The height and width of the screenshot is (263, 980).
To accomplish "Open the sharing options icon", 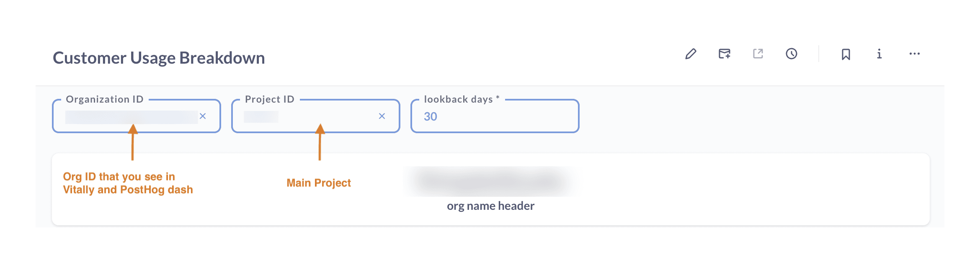I will pos(757,54).
